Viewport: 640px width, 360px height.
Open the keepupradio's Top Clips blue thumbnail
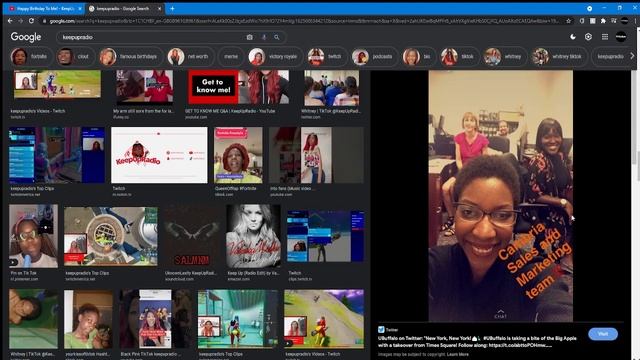click(x=57, y=155)
